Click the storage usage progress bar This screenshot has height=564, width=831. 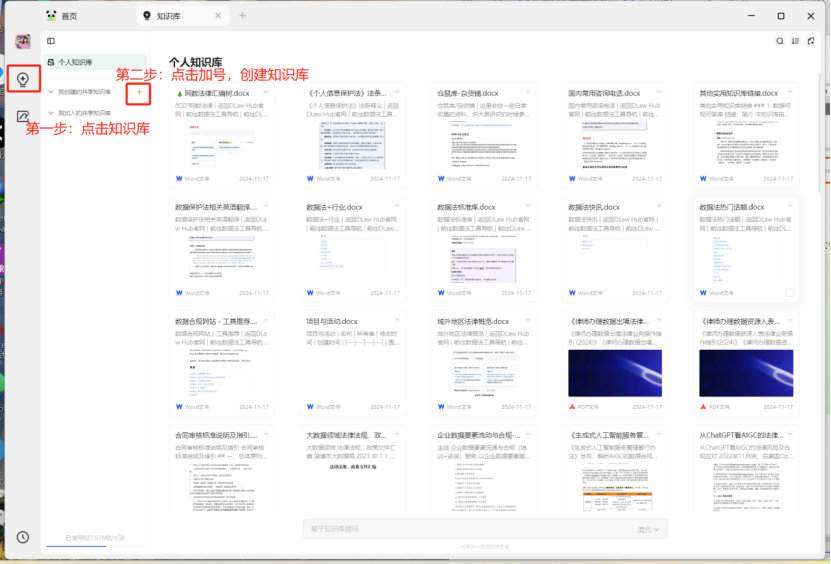(x=95, y=546)
